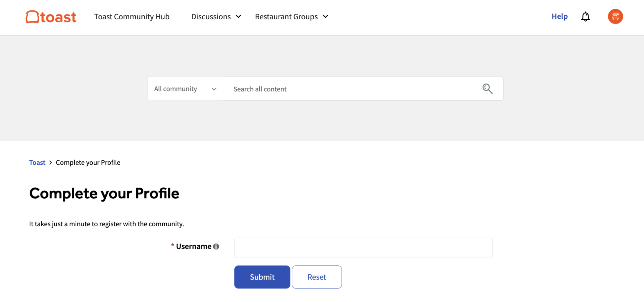The height and width of the screenshot is (302, 644).
Task: Click the search magnifier icon
Action: coord(487,89)
